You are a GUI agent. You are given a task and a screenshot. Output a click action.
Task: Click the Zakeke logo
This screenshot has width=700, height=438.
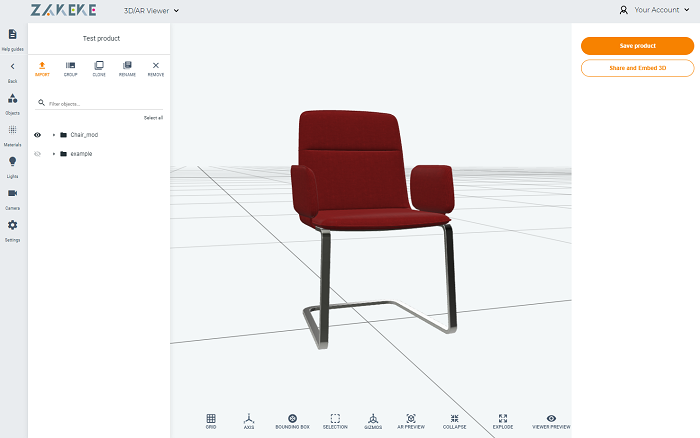[63, 10]
